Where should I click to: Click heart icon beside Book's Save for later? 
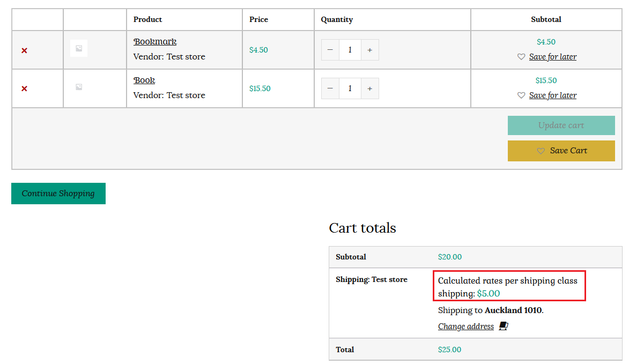[521, 95]
